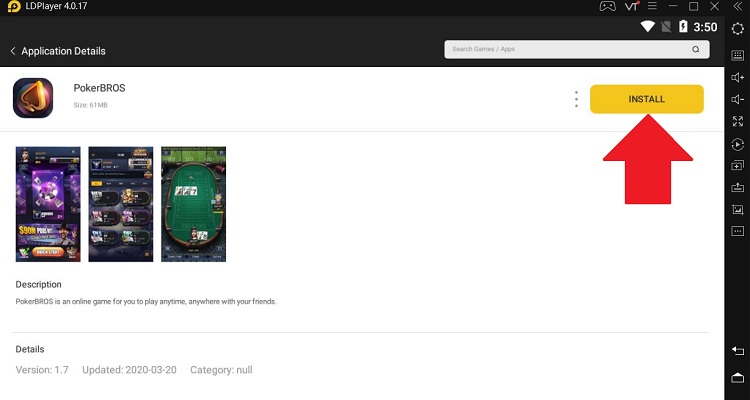Collapse the right sidebar with double chevron

tap(738, 6)
